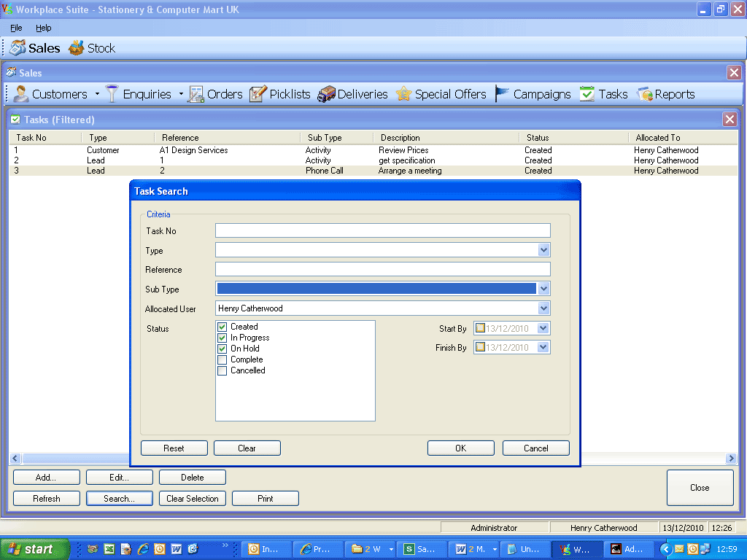
Task: Uncheck the In Progress status checkbox
Action: click(x=222, y=338)
